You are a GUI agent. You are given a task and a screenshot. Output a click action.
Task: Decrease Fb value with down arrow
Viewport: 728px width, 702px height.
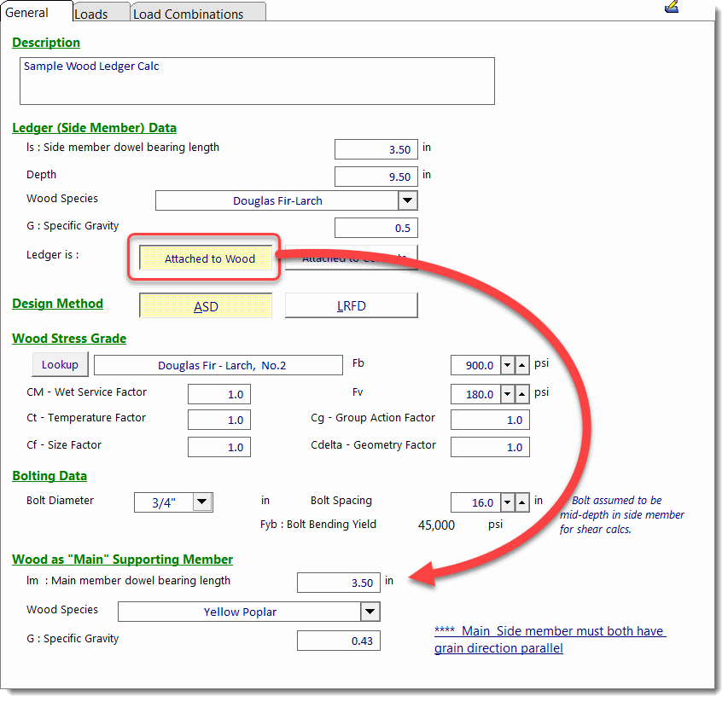(507, 366)
